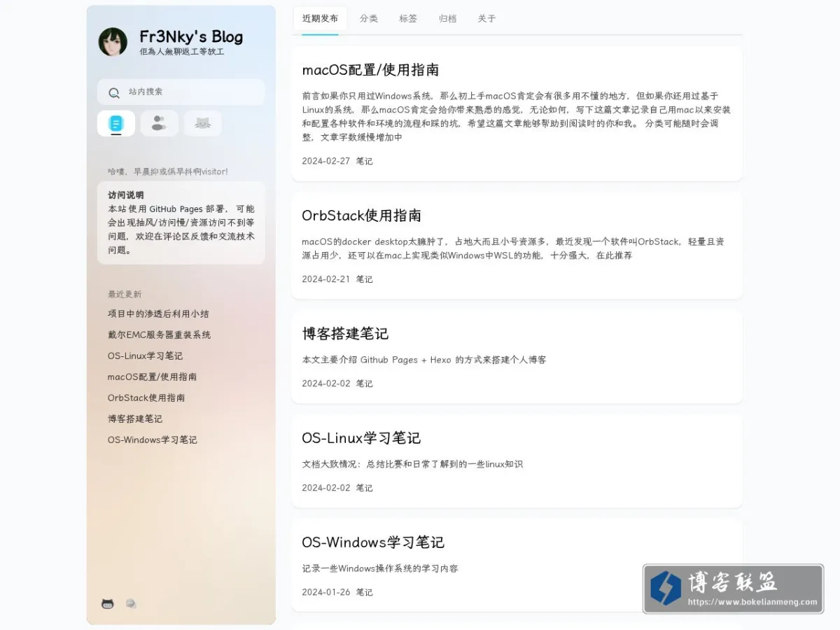Click date 2024-02-21 on OrbStack post
The height and width of the screenshot is (630, 840).
pos(326,279)
